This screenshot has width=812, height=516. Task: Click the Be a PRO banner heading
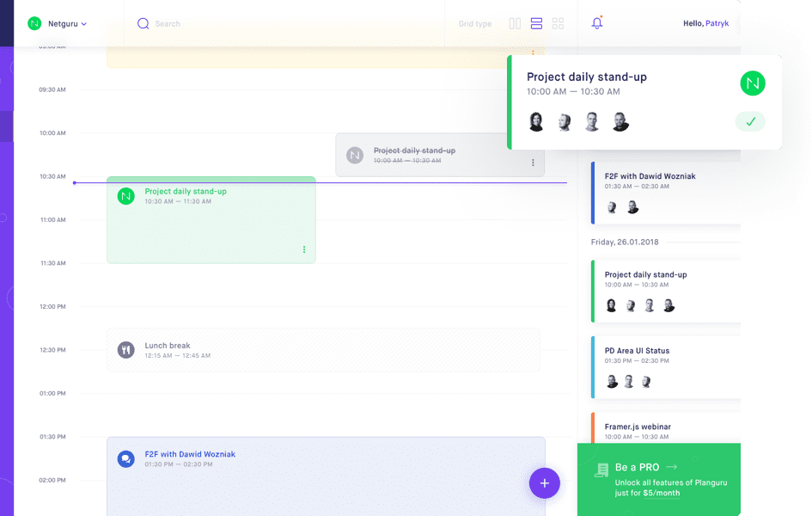click(637, 467)
